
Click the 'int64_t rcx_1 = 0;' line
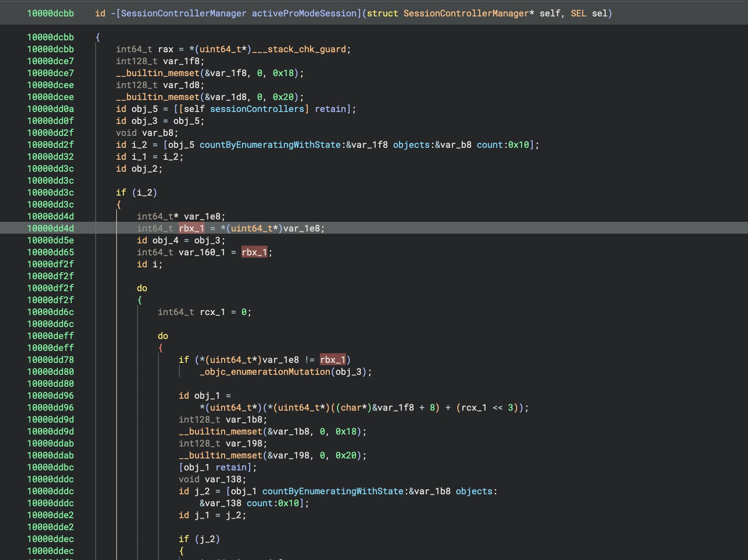coord(204,312)
